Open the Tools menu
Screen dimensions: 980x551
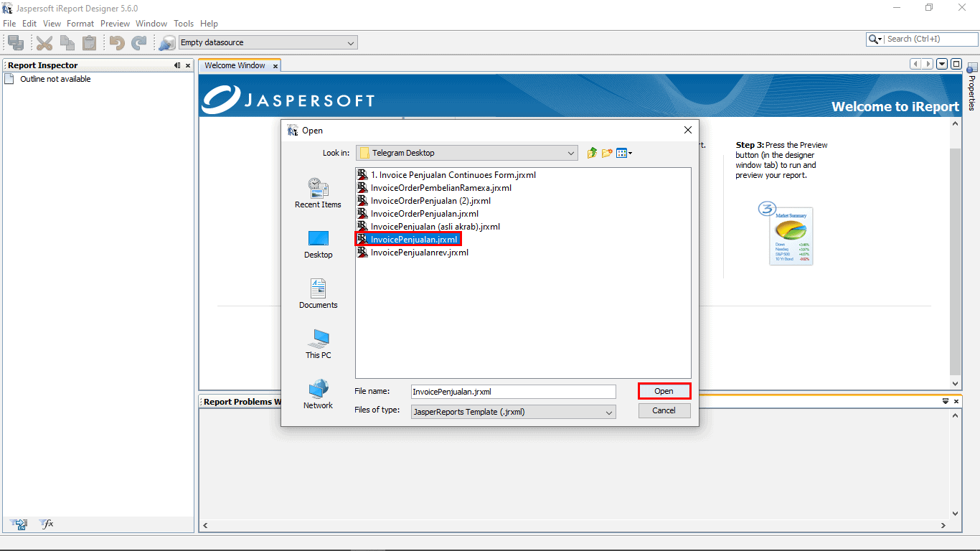[x=184, y=24]
